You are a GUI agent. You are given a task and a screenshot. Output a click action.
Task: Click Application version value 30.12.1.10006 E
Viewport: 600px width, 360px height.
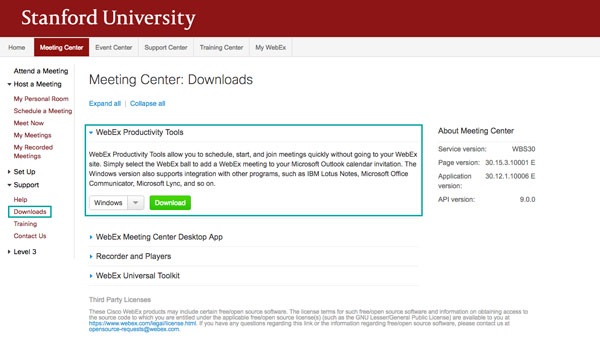click(510, 176)
